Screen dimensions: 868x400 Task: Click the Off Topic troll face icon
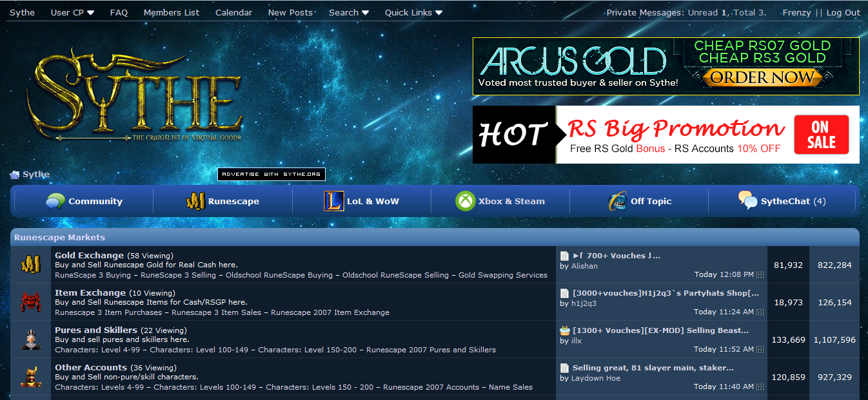point(618,201)
